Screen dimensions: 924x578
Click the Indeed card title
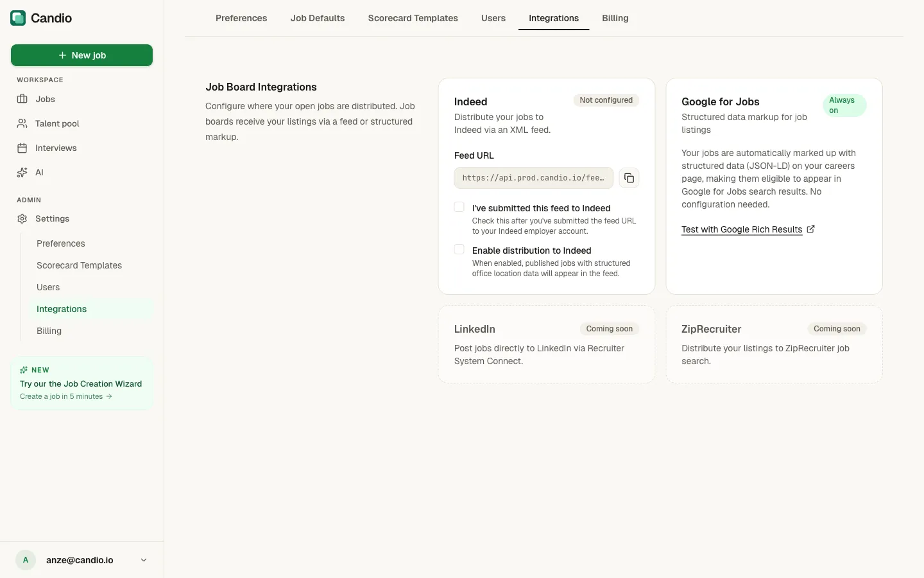[x=470, y=101]
